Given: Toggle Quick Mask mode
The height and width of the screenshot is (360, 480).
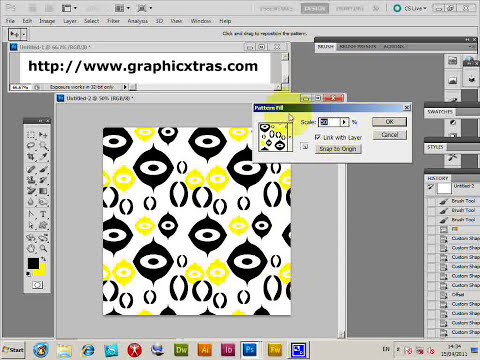Looking at the screenshot, I should point(37,285).
